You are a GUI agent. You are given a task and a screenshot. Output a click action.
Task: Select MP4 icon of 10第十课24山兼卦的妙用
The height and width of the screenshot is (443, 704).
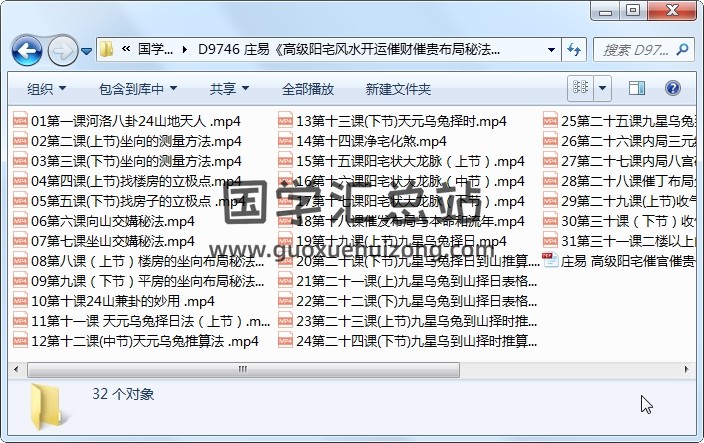tap(20, 301)
